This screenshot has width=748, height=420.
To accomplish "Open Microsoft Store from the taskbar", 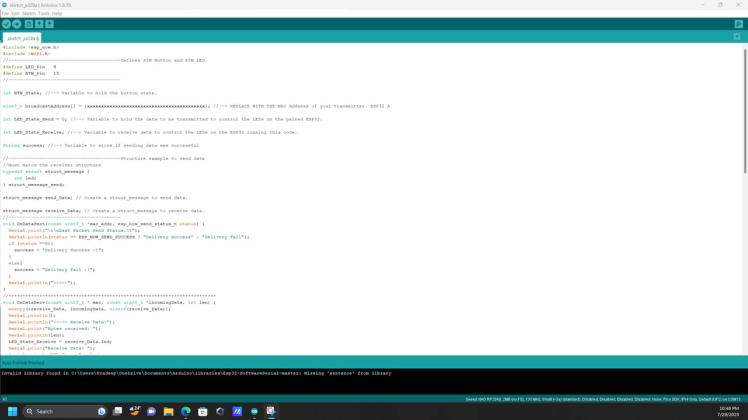I will tap(203, 411).
